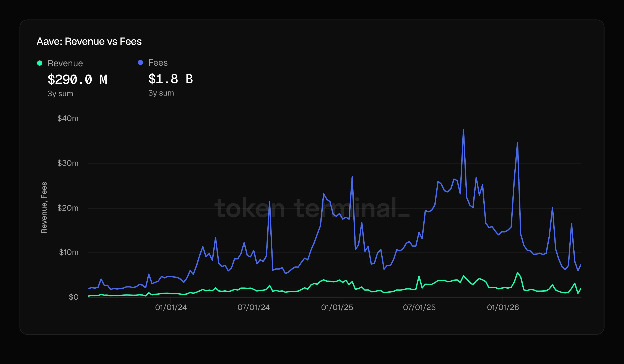Viewport: 624px width, 364px height.
Task: Click '3y sum' under the Fees total
Action: (x=161, y=93)
